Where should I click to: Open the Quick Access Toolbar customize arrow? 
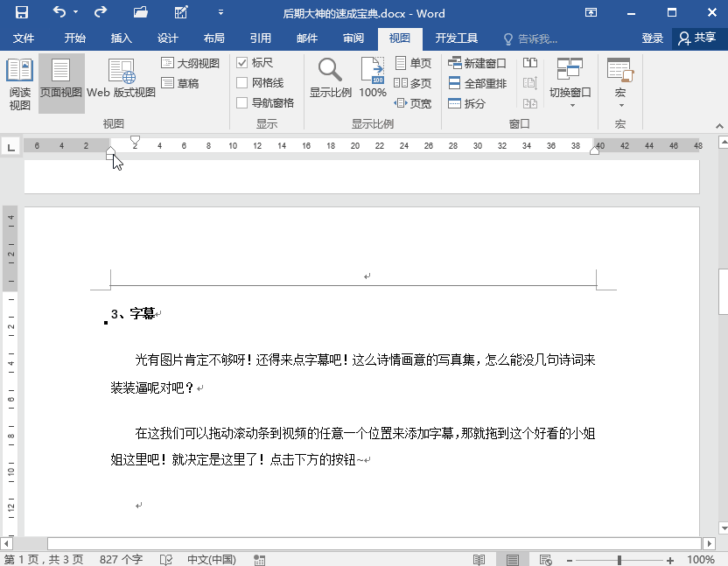click(x=220, y=13)
